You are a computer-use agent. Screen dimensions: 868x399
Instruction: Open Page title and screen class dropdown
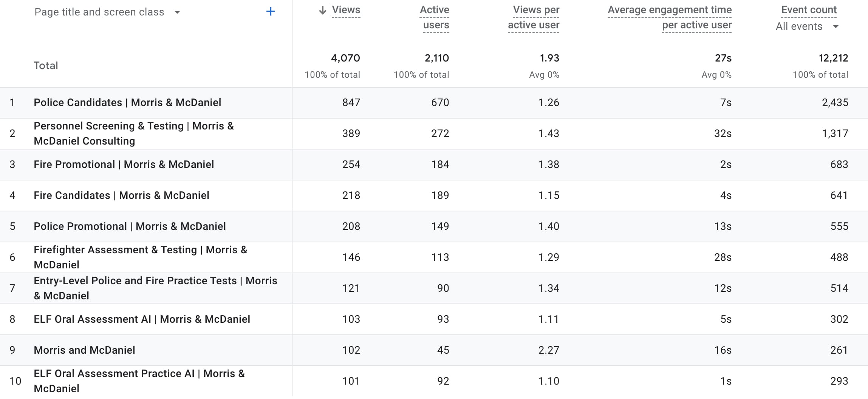pyautogui.click(x=107, y=12)
